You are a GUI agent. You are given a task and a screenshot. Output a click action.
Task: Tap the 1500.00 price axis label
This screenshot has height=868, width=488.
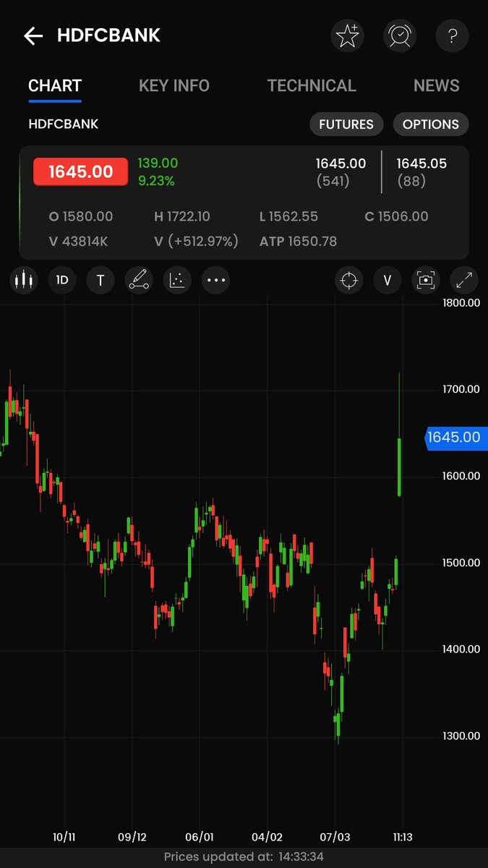point(461,563)
